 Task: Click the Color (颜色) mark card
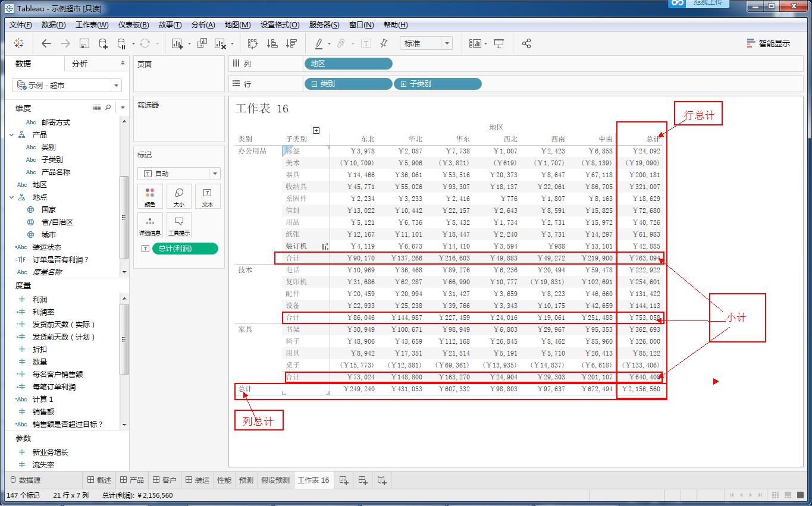(x=150, y=196)
